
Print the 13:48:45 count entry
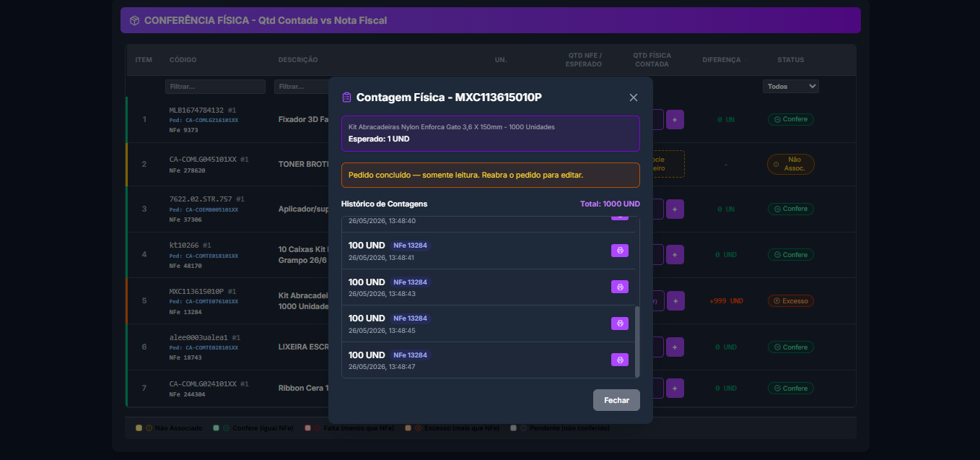pyautogui.click(x=620, y=324)
